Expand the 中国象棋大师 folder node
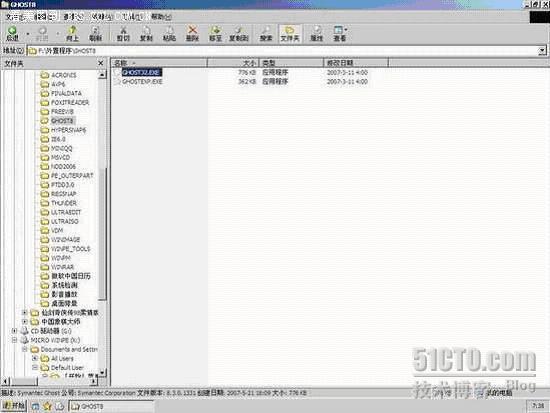 (x=25, y=321)
